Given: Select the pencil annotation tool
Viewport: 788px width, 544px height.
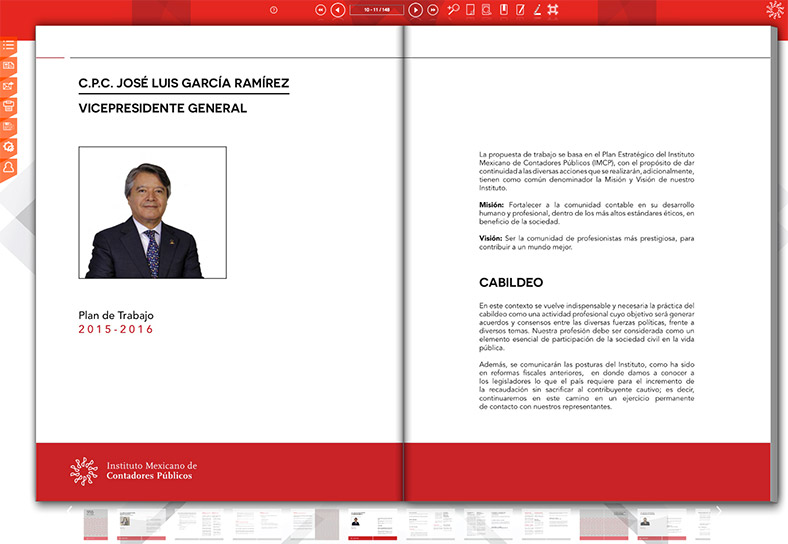Looking at the screenshot, I should coord(536,10).
